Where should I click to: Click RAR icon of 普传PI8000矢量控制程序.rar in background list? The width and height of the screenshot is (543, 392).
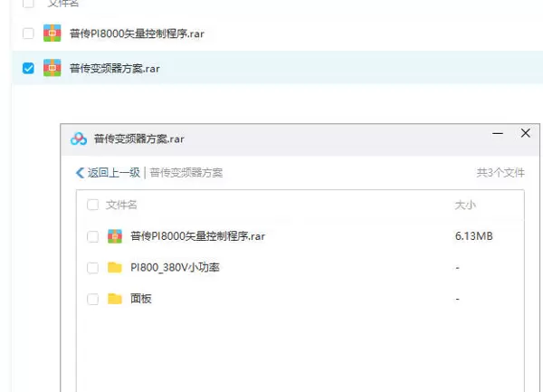click(52, 33)
